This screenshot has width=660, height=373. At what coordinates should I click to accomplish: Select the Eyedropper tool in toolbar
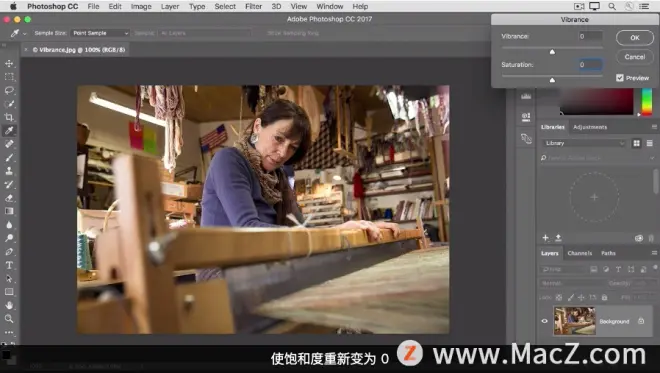9,131
